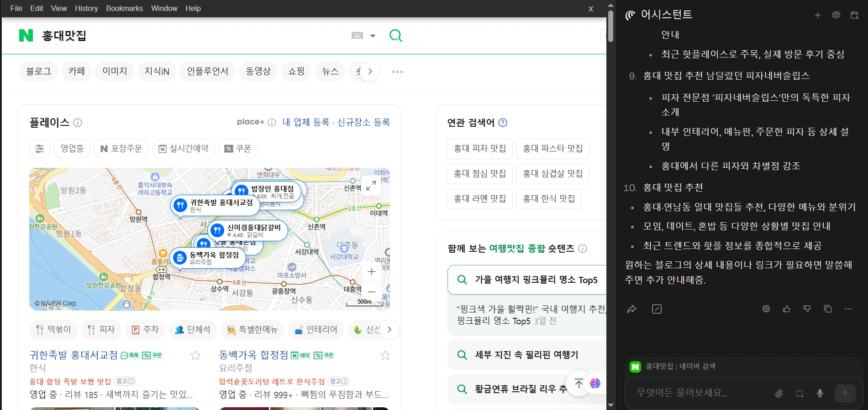Toggle the 쿠폰 filter chip

(x=238, y=149)
